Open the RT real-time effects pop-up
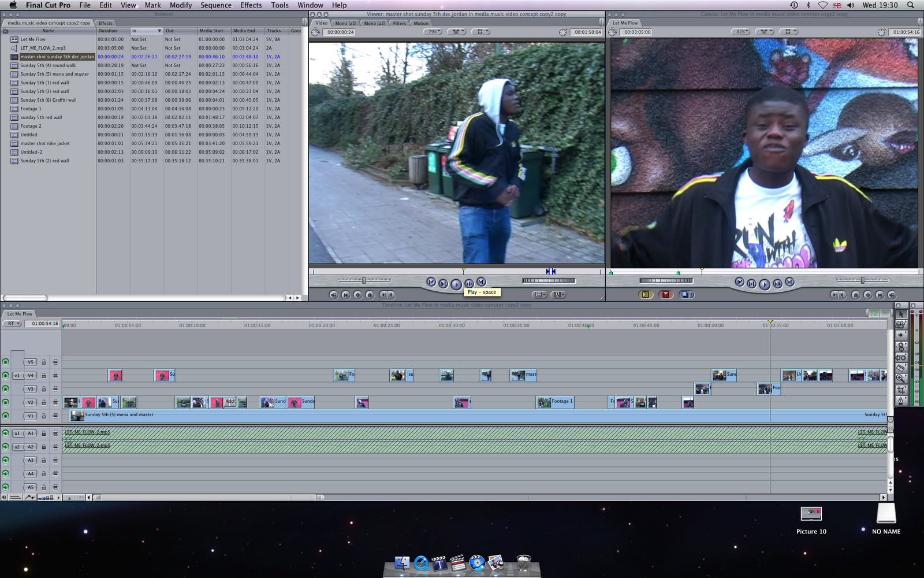Screen dimensions: 924x578 tap(13, 324)
